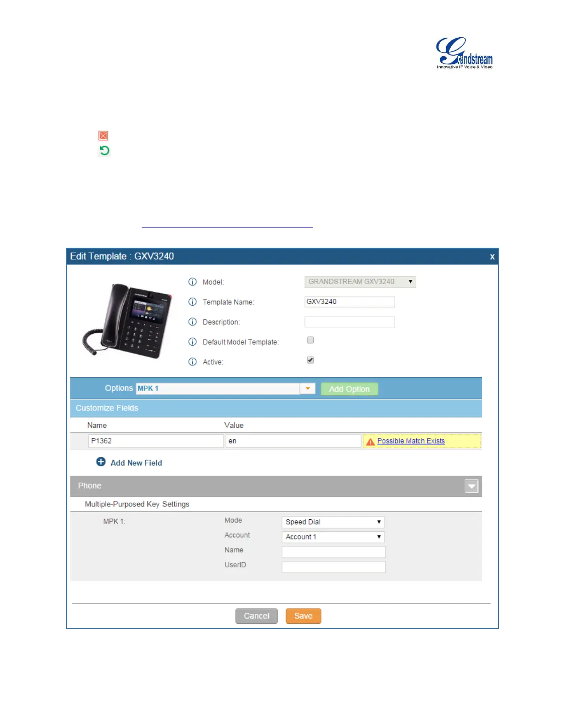Click the Name column header under Customize Fields
Image resolution: width=563 pixels, height=728 pixels.
coord(97,426)
